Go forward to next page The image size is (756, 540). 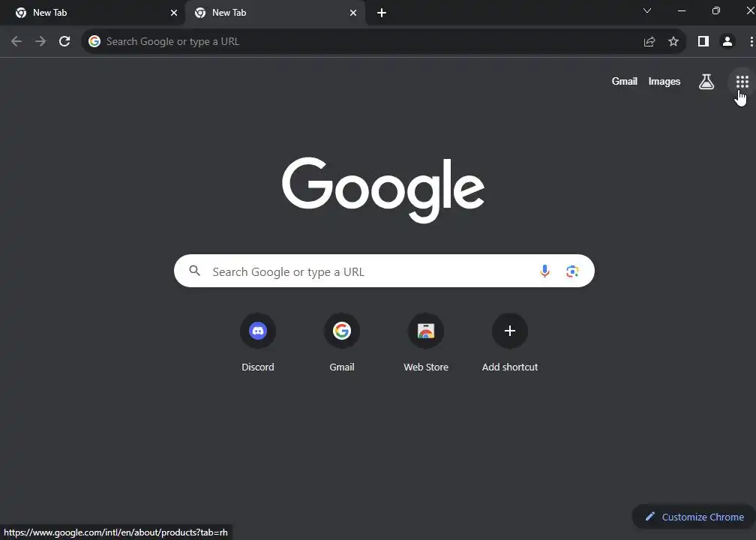pyautogui.click(x=40, y=41)
